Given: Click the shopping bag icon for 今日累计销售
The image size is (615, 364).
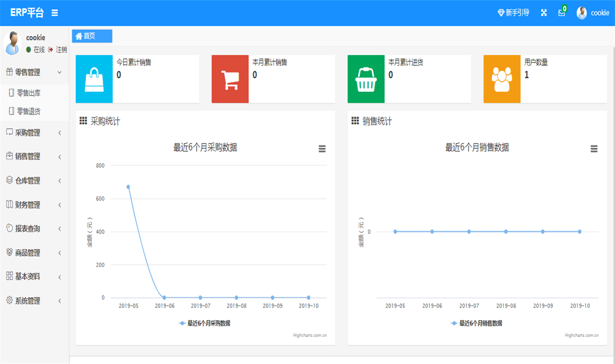Looking at the screenshot, I should pos(94,79).
